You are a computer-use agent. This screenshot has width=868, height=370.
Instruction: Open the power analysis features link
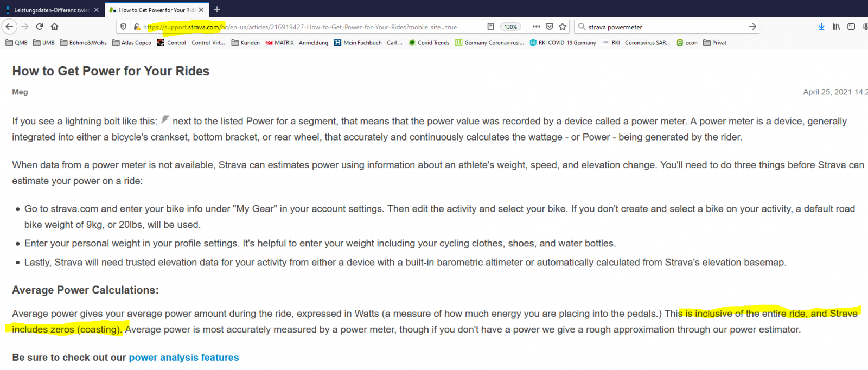(x=183, y=358)
